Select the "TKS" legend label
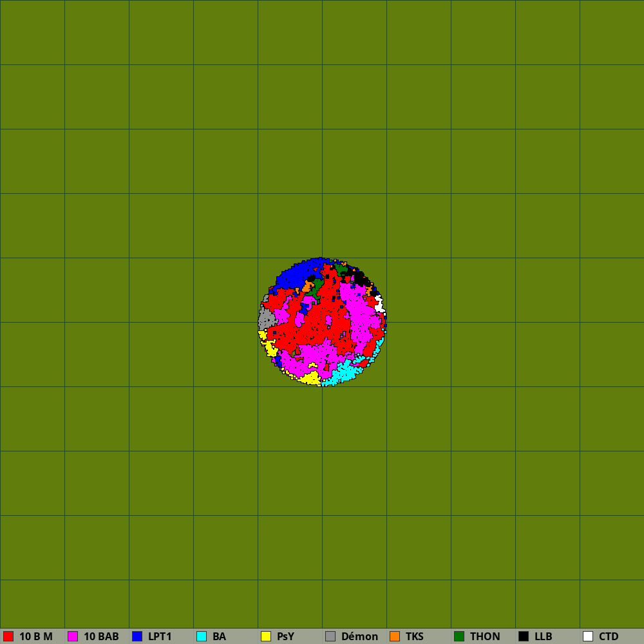644x644 pixels. coord(414,636)
